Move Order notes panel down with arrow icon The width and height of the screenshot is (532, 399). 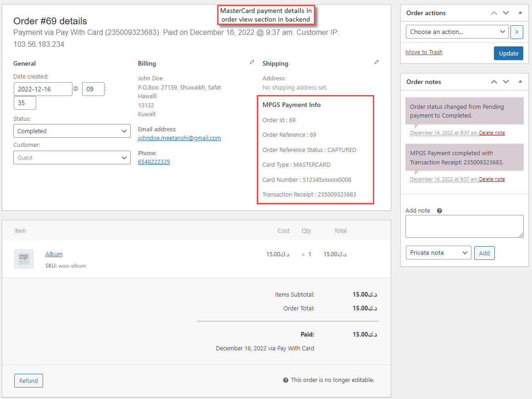(x=505, y=82)
